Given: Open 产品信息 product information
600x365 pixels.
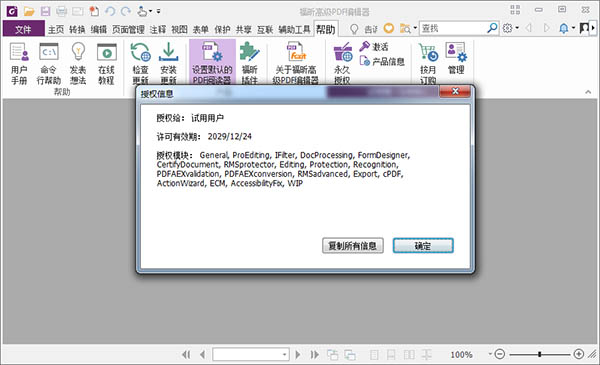Looking at the screenshot, I should coord(382,61).
